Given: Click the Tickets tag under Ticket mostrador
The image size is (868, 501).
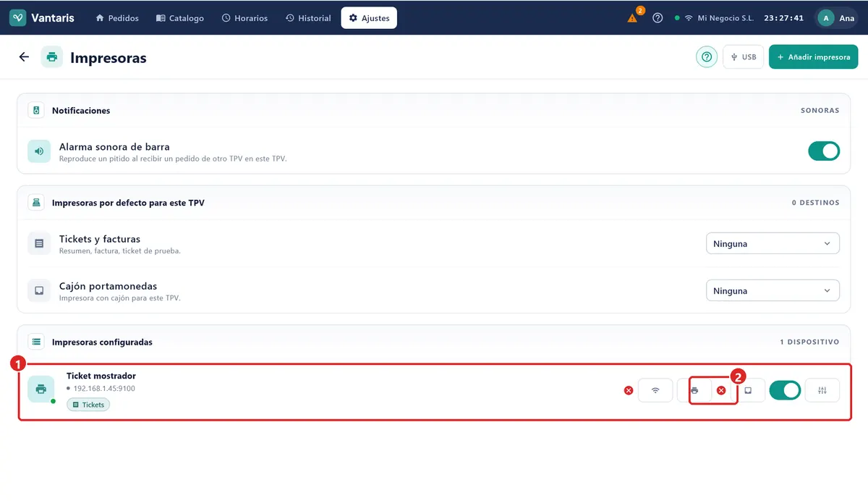Looking at the screenshot, I should tap(88, 405).
